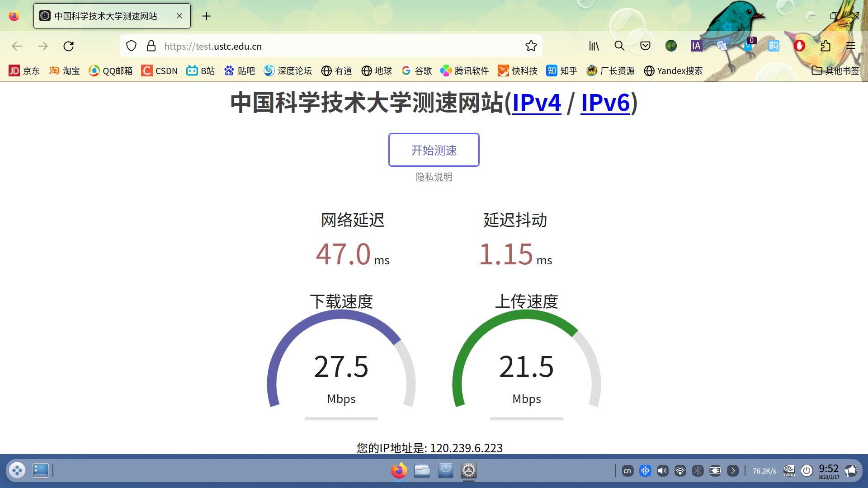The image size is (868, 488).
Task: Open the browser hamburger menu
Action: point(851,46)
